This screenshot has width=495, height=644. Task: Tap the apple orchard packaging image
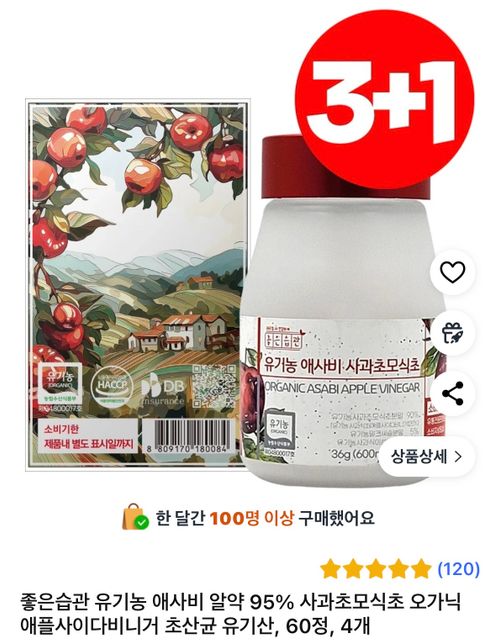click(137, 284)
